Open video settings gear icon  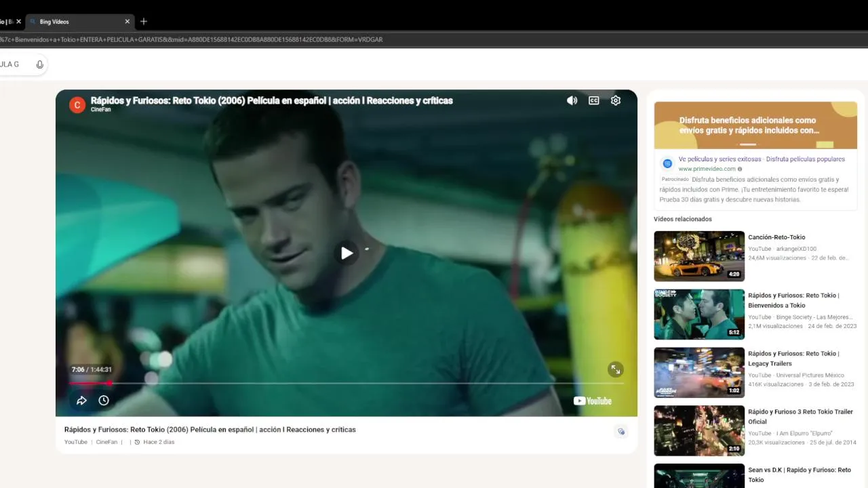pyautogui.click(x=616, y=100)
